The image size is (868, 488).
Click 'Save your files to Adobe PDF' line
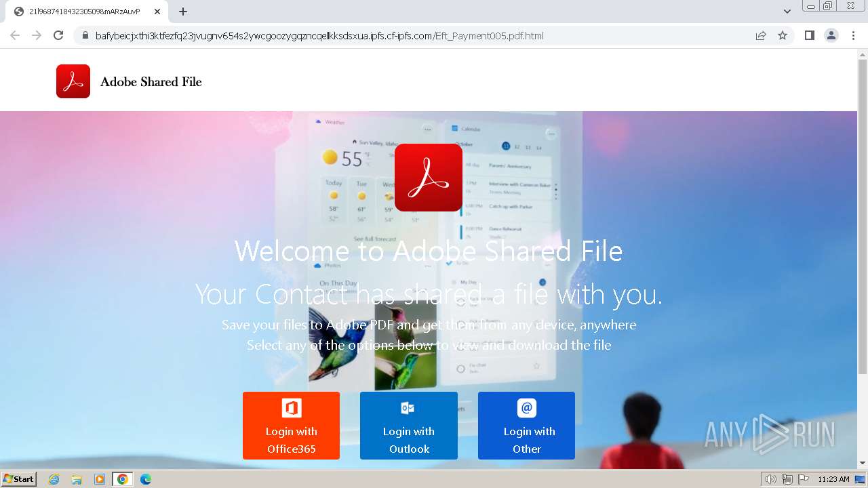click(x=429, y=325)
